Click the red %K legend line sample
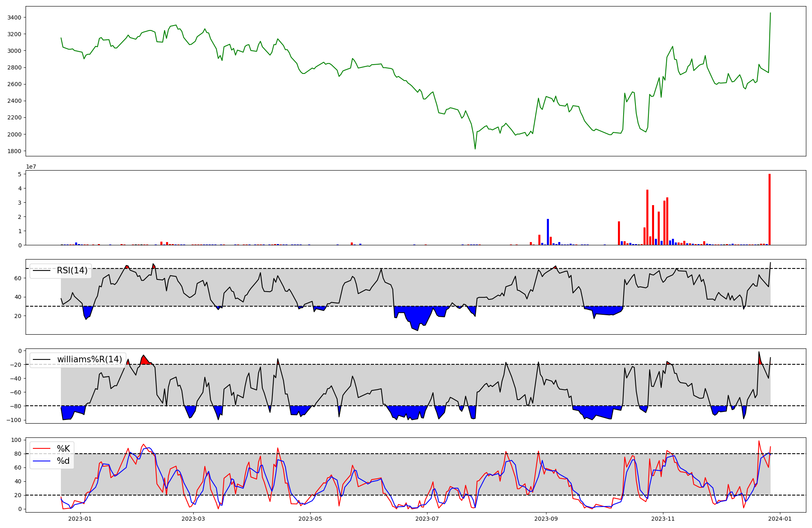Image resolution: width=812 pixels, height=528 pixels. click(42, 449)
